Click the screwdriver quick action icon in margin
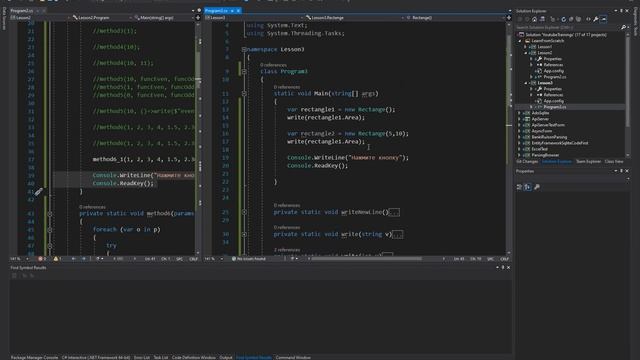This screenshot has width=640, height=360. click(38, 192)
